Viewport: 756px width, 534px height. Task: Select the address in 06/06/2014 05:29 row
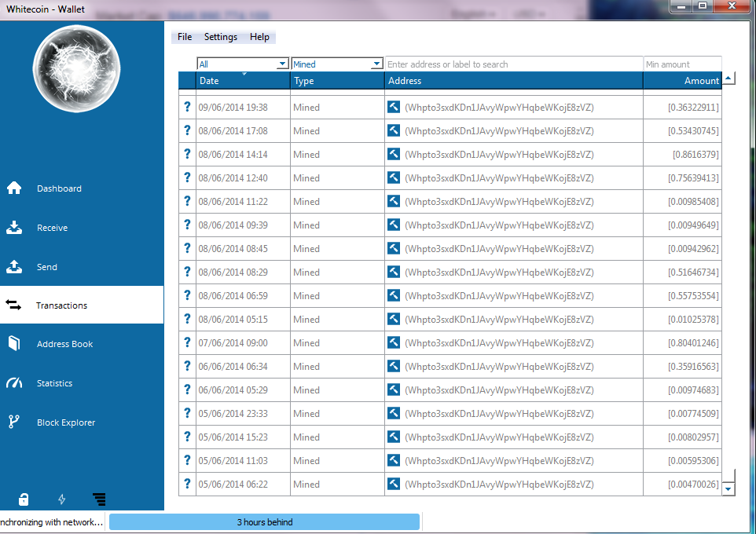click(499, 390)
